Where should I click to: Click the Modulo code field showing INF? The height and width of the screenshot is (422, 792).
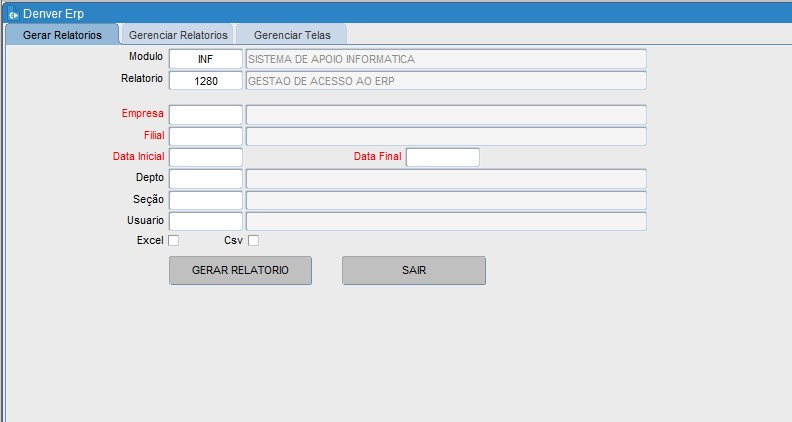[x=206, y=59]
